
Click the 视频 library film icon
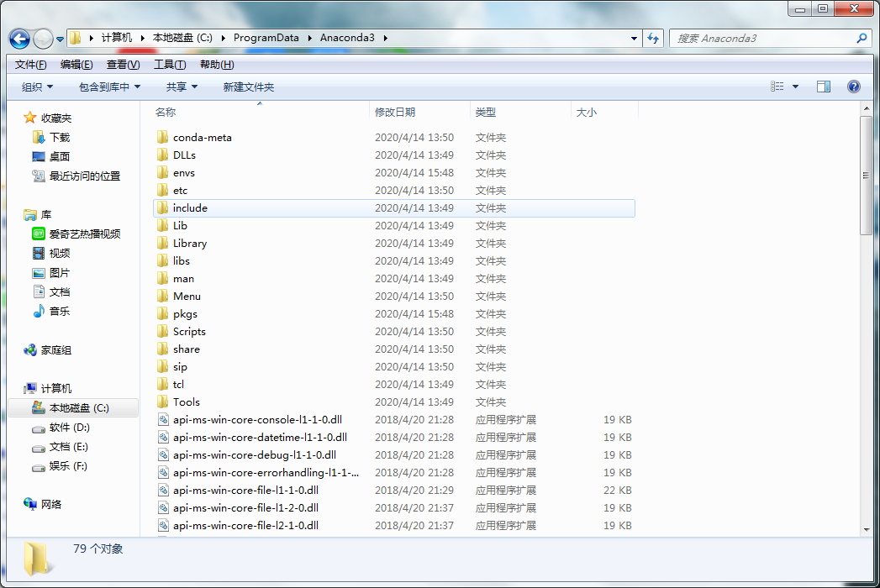(x=38, y=253)
